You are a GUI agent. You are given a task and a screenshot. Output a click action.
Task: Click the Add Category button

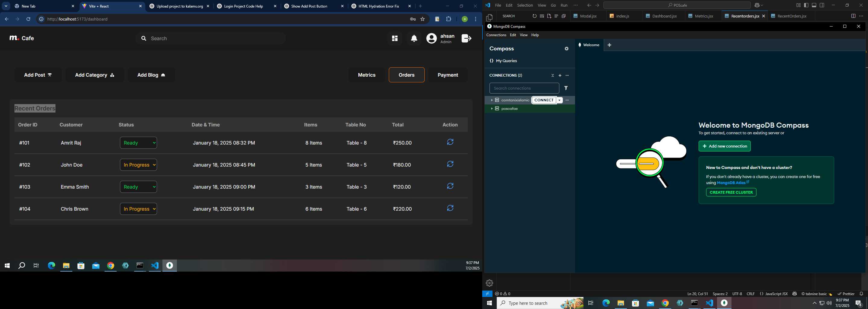[x=95, y=75]
